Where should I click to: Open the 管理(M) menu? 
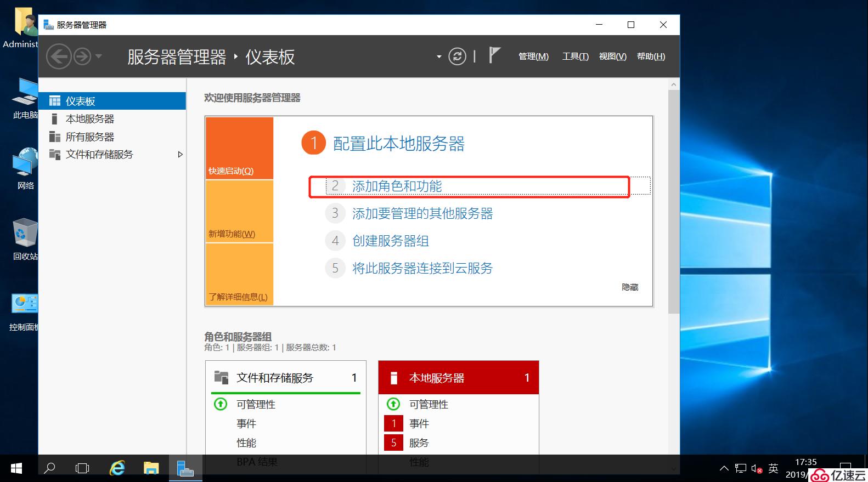point(533,56)
